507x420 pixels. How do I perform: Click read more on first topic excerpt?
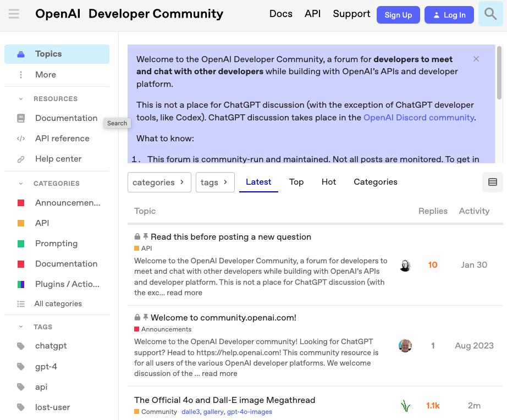(x=184, y=293)
